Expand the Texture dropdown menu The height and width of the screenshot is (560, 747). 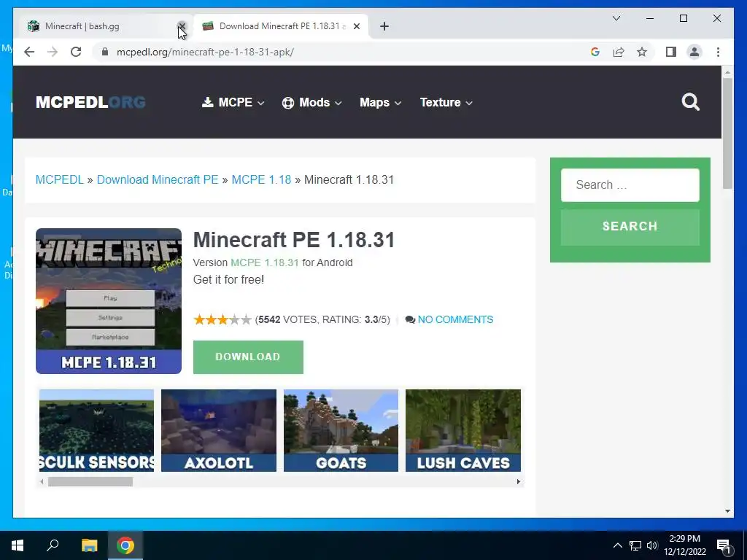pos(446,102)
